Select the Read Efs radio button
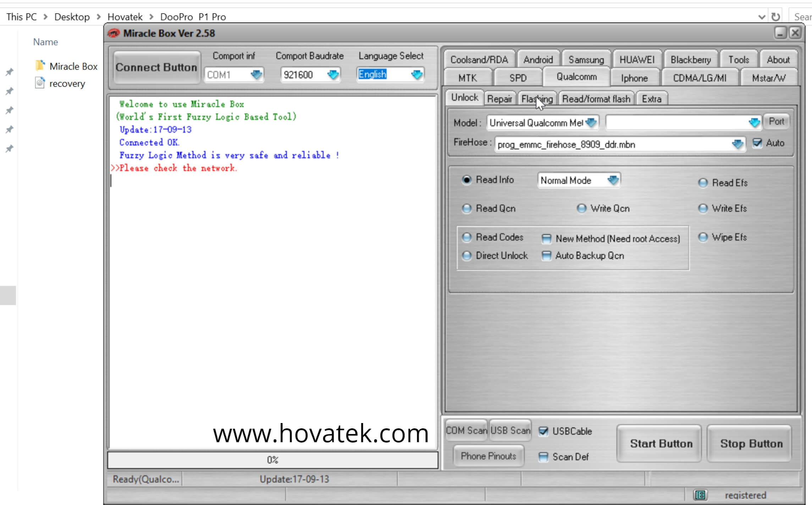The width and height of the screenshot is (812, 505). tap(703, 183)
